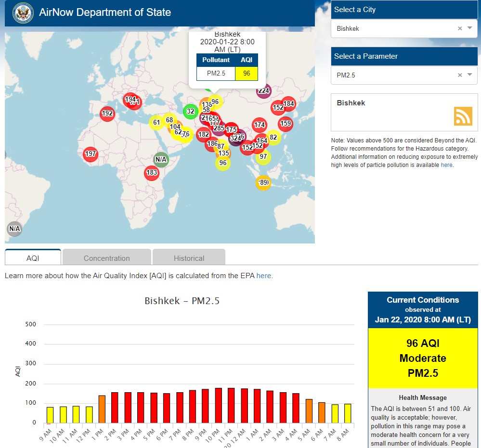Follow the particle pollution 'here' link
The height and width of the screenshot is (448, 481).
pos(446,165)
